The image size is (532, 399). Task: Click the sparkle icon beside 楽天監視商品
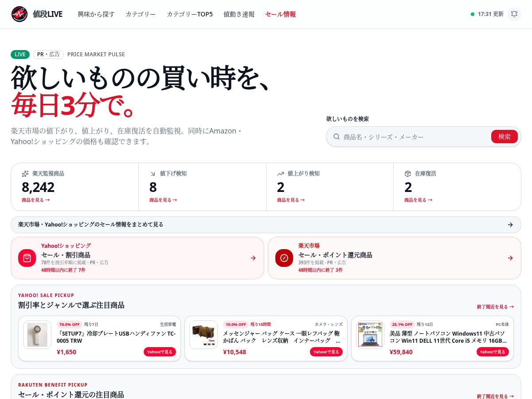(25, 173)
